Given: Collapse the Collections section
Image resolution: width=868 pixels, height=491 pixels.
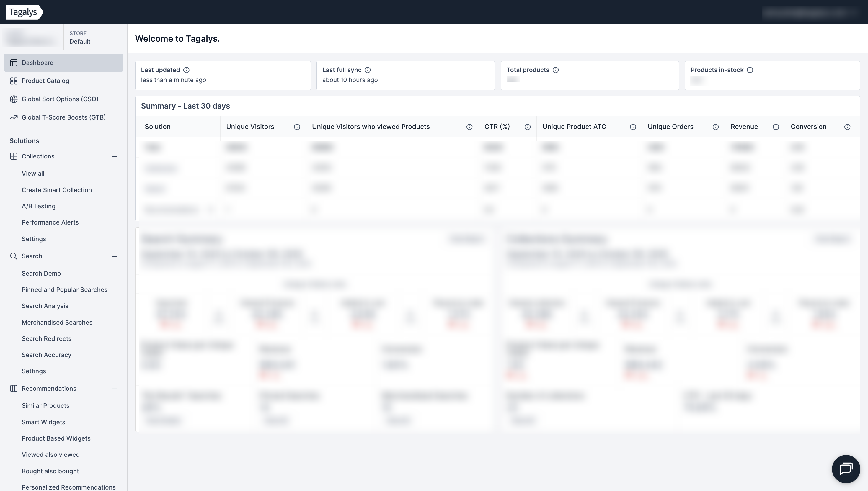Looking at the screenshot, I should pyautogui.click(x=114, y=156).
